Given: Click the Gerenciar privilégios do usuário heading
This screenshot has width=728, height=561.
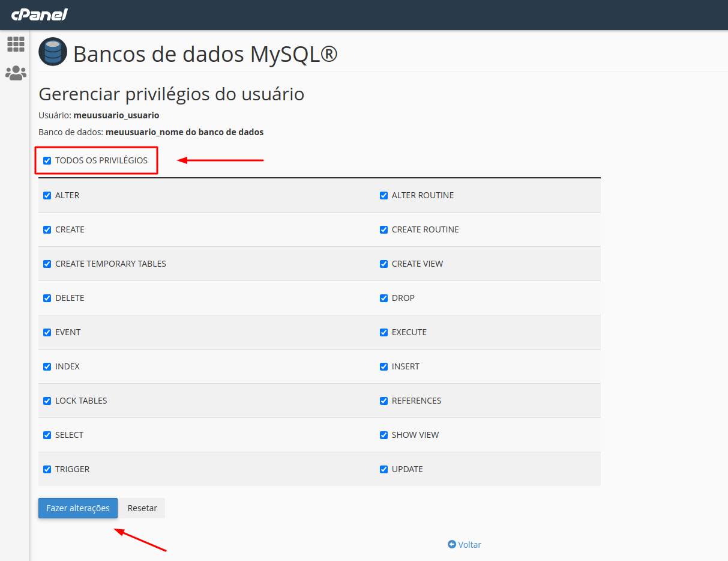Looking at the screenshot, I should click(x=172, y=94).
